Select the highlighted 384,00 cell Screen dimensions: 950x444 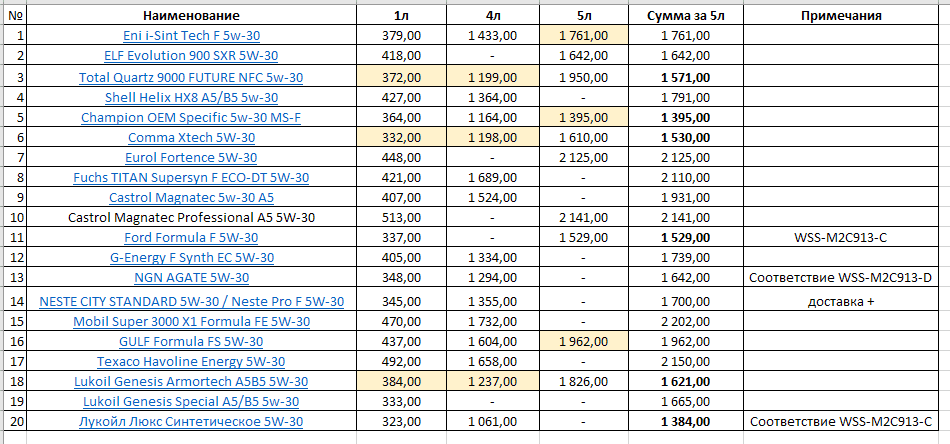(x=402, y=382)
